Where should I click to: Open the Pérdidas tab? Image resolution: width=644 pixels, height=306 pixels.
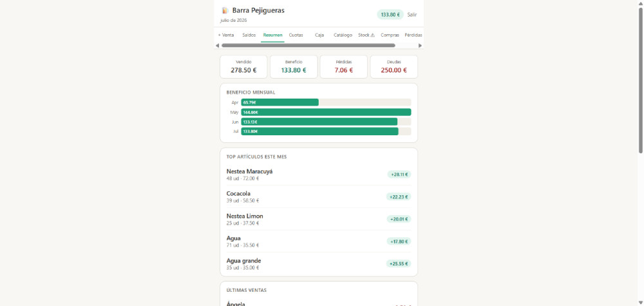pyautogui.click(x=413, y=35)
